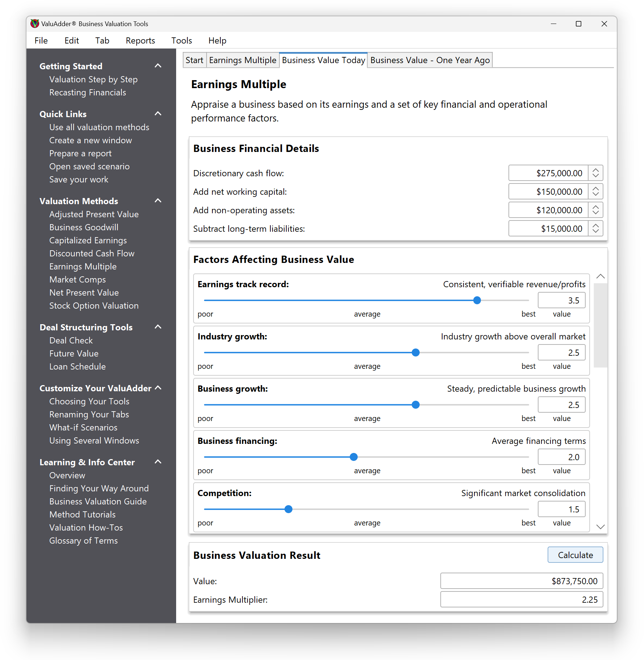This screenshot has width=644, height=660.
Task: Click the ValuAdder app logo icon
Action: [34, 24]
